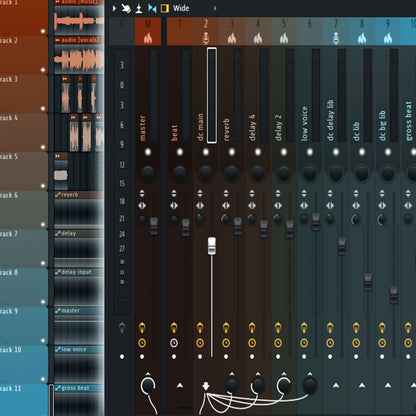Viewport: 416px width, 416px height.
Task: Mute the dc delay lib mixer track
Action: (336, 152)
